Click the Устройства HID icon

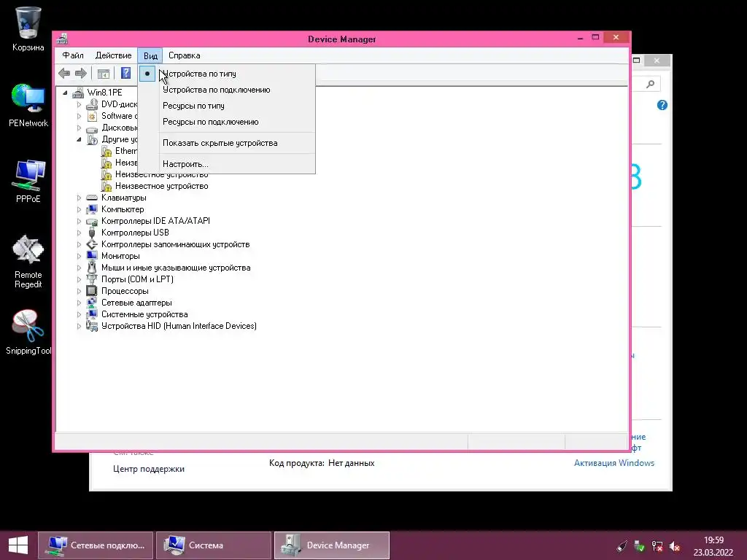point(92,326)
